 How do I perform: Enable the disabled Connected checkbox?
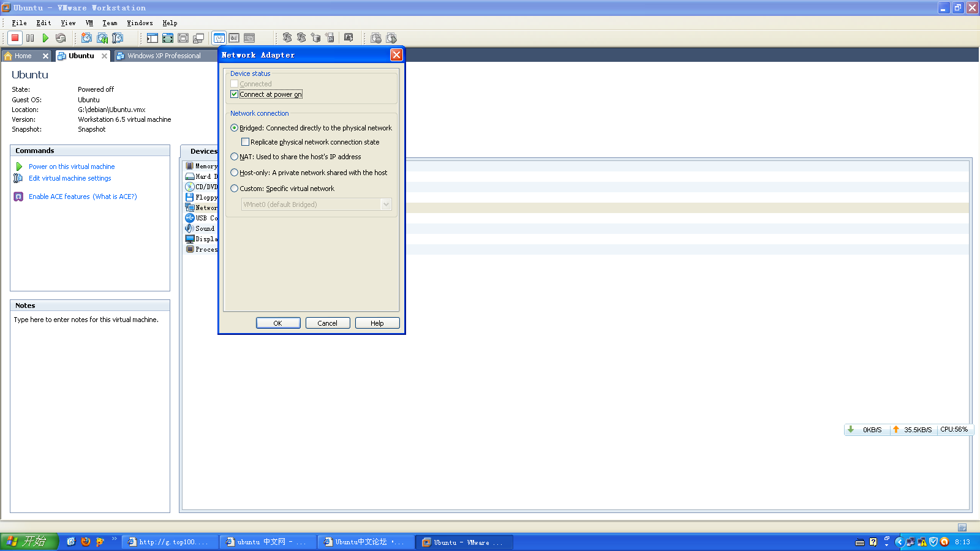(234, 84)
